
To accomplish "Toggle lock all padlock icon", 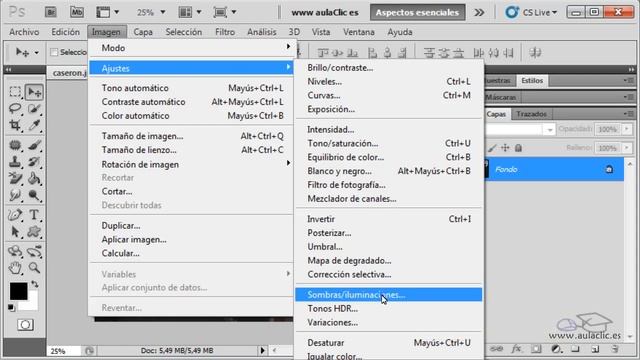I will (x=518, y=148).
